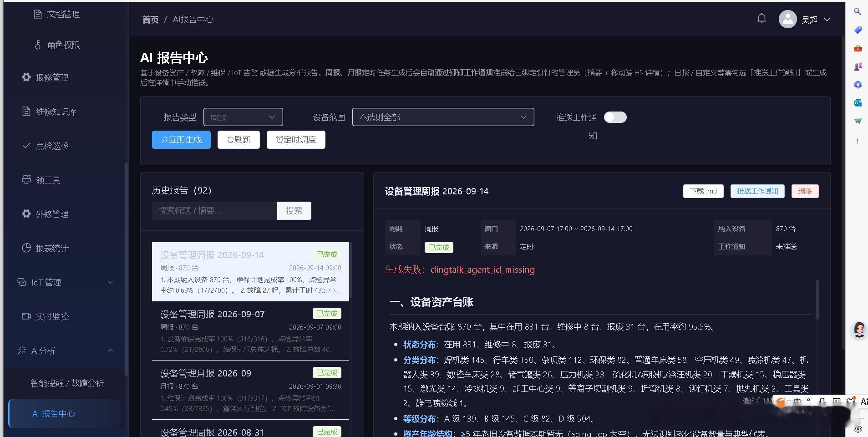Open the 设备范围 dropdown
Viewport: 868px width, 437px height.
443,117
